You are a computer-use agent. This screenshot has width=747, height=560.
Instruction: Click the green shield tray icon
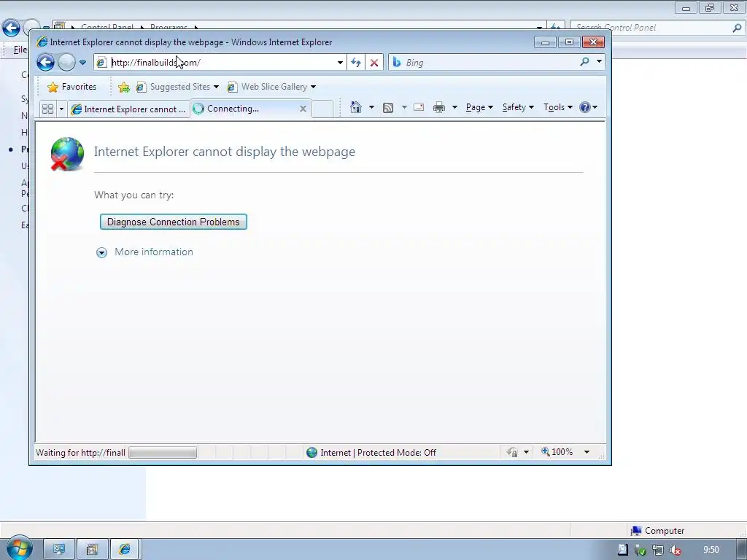tap(640, 550)
